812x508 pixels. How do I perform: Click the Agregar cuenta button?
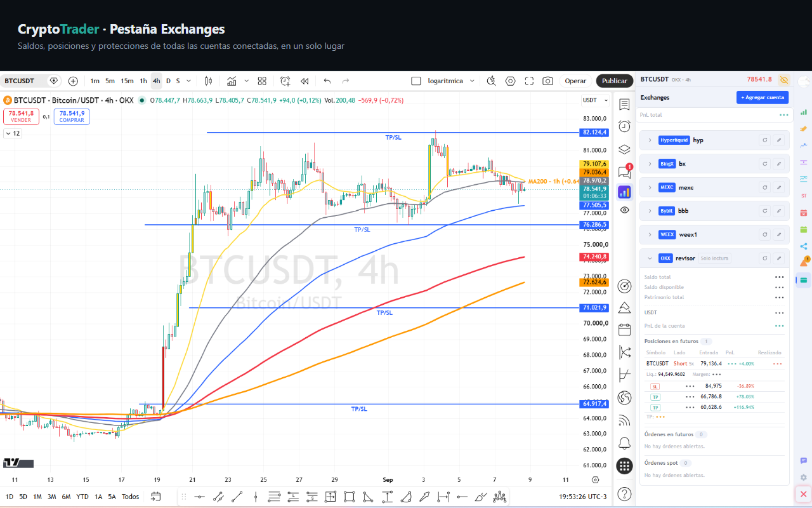pos(763,97)
